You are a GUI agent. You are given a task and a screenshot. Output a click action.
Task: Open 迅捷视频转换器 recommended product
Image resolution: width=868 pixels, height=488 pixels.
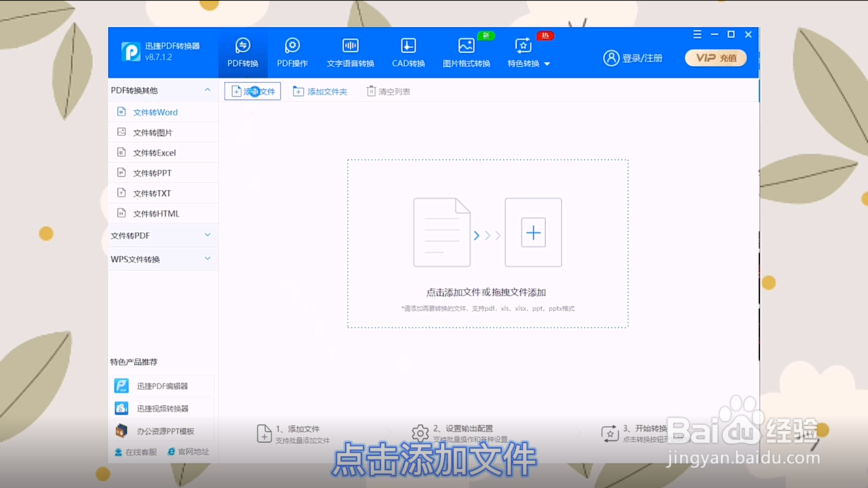(162, 409)
